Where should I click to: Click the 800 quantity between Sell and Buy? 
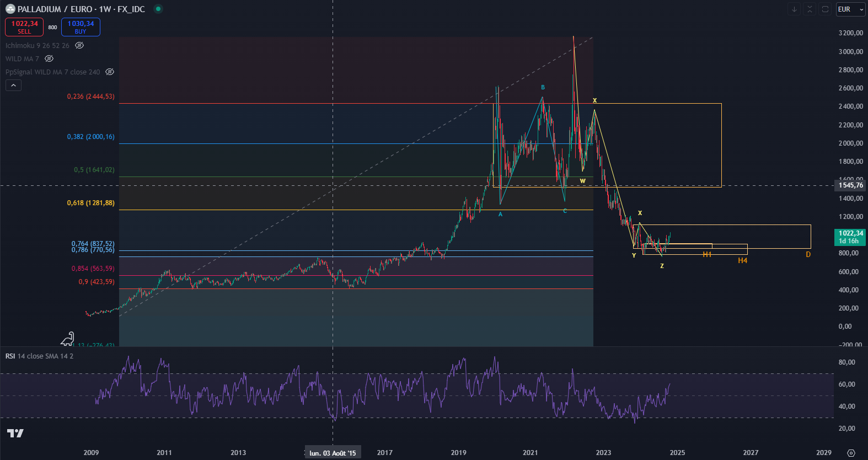coord(52,27)
